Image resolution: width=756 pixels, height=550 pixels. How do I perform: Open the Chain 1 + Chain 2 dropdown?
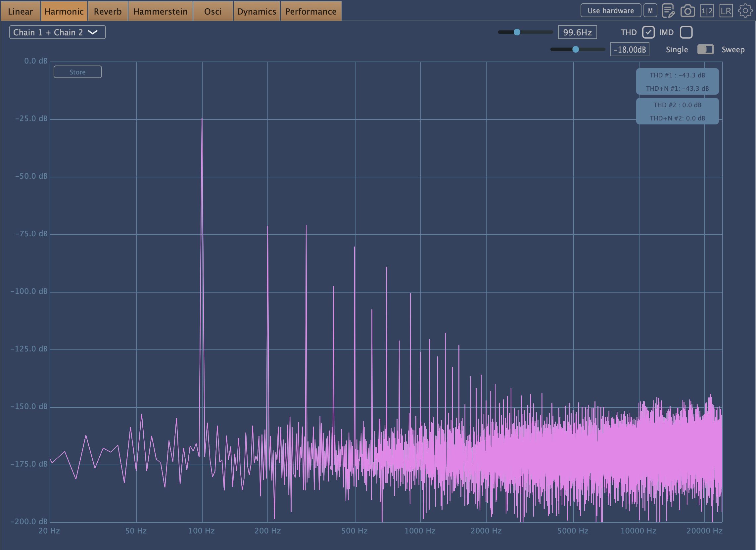57,32
